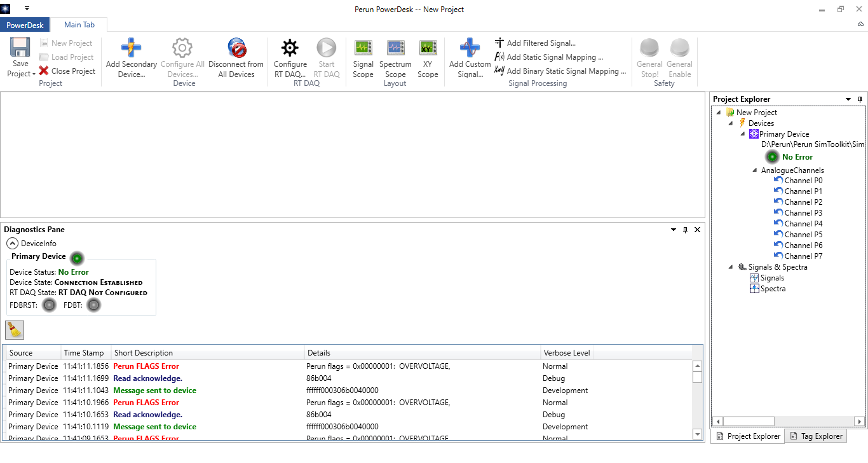
Task: Open Configure RT DAQ gear icon
Action: 290,48
